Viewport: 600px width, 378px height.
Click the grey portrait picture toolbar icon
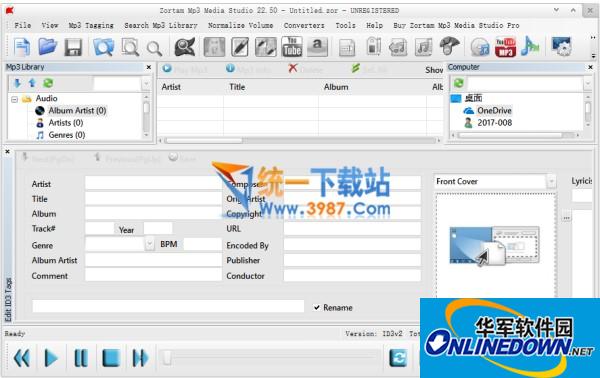coord(214,47)
